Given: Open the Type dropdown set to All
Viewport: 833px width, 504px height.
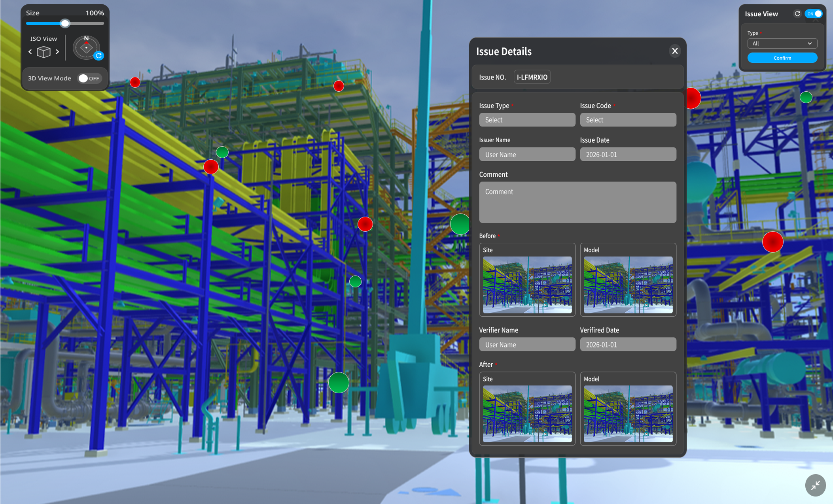Looking at the screenshot, I should coord(782,43).
